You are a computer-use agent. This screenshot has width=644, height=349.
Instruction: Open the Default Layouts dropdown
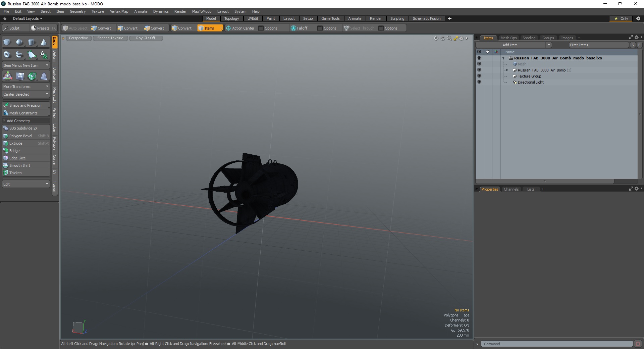click(28, 18)
